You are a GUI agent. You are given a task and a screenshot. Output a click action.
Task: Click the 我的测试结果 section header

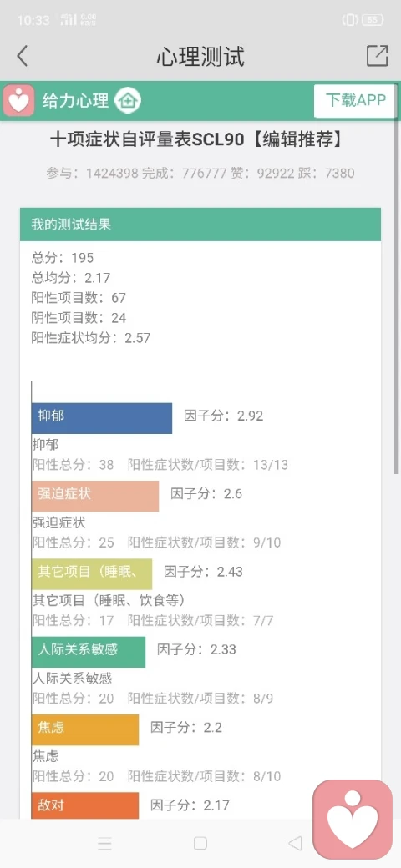(200, 225)
